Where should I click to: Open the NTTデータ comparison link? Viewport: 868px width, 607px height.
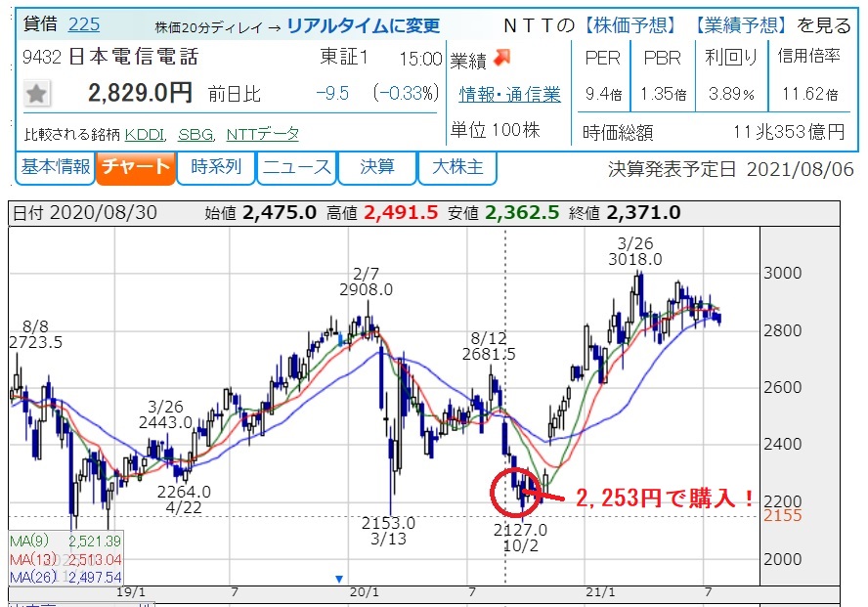262,135
